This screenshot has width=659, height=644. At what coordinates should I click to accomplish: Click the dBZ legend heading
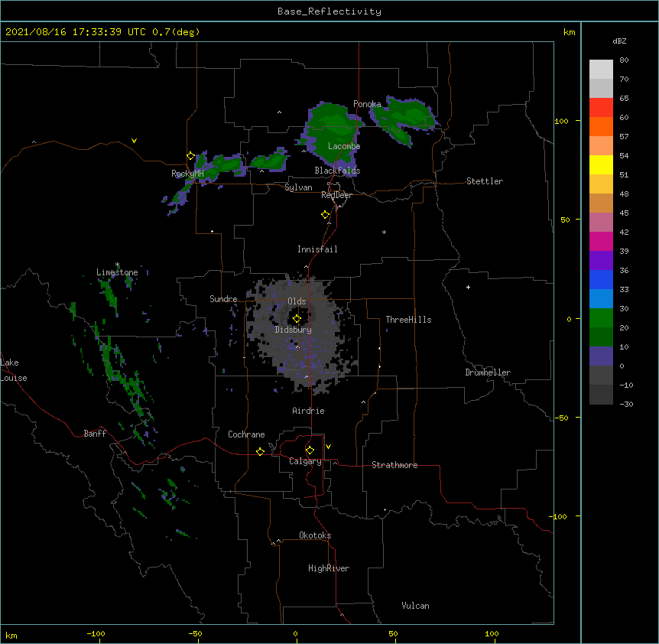619,41
